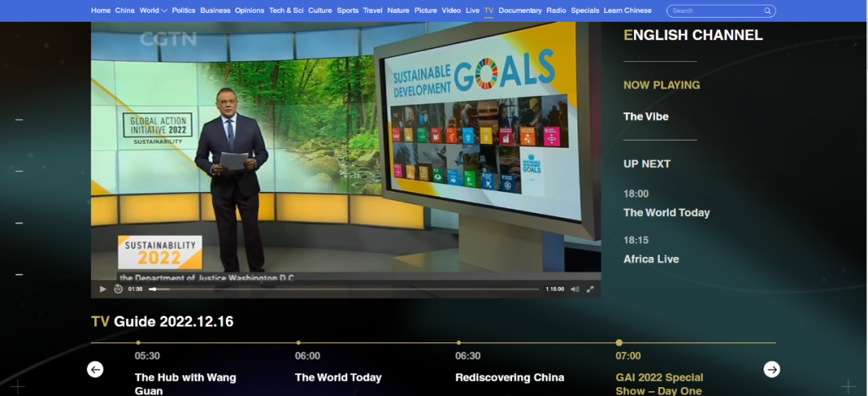Viewport: 868px width, 396px height.
Task: Open Africa Live in the Up Next list
Action: point(651,259)
